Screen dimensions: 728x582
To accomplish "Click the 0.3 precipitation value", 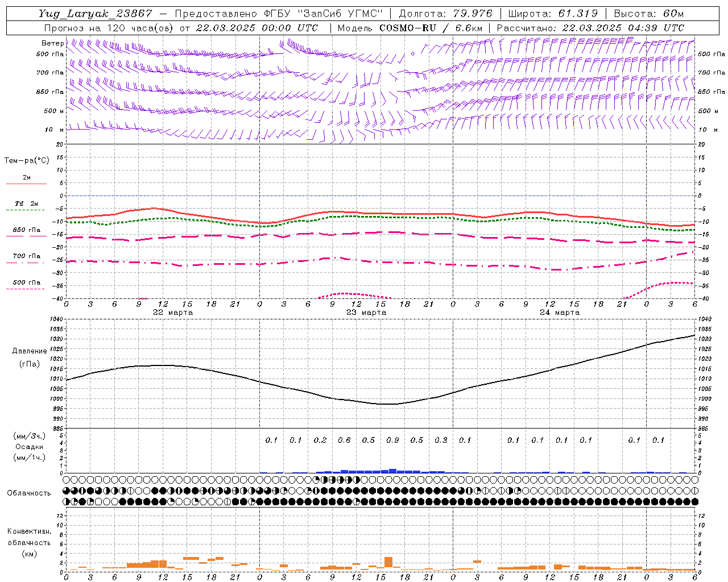I will [441, 440].
